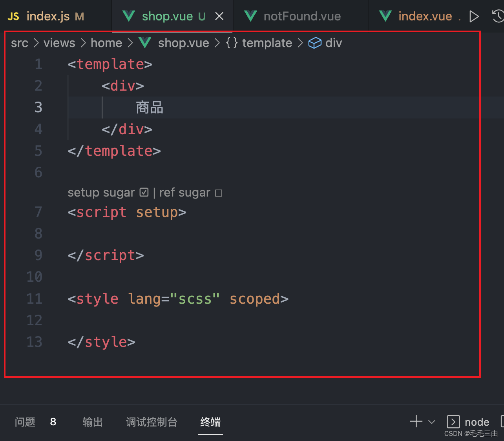Open the 输出 output panel tab
This screenshot has width=504, height=441.
(x=93, y=422)
